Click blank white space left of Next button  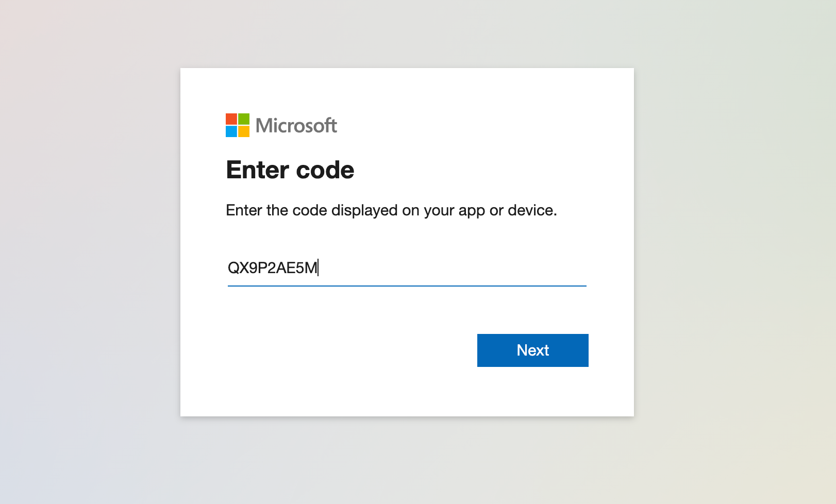click(350, 350)
